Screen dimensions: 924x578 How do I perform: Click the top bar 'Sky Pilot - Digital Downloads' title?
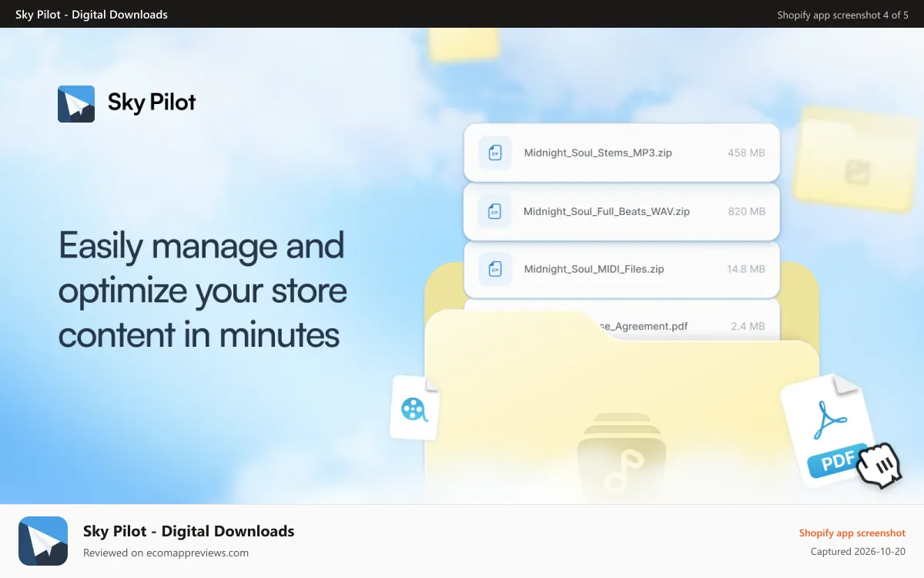[x=92, y=14]
